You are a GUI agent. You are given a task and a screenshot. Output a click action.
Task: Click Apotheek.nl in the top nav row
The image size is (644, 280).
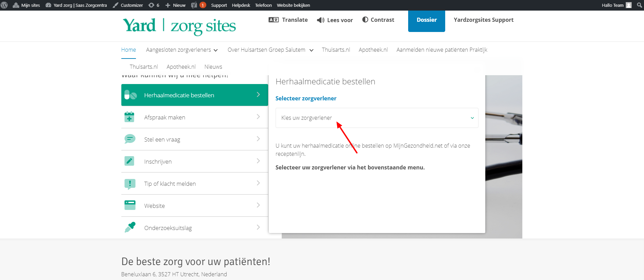[x=373, y=50]
